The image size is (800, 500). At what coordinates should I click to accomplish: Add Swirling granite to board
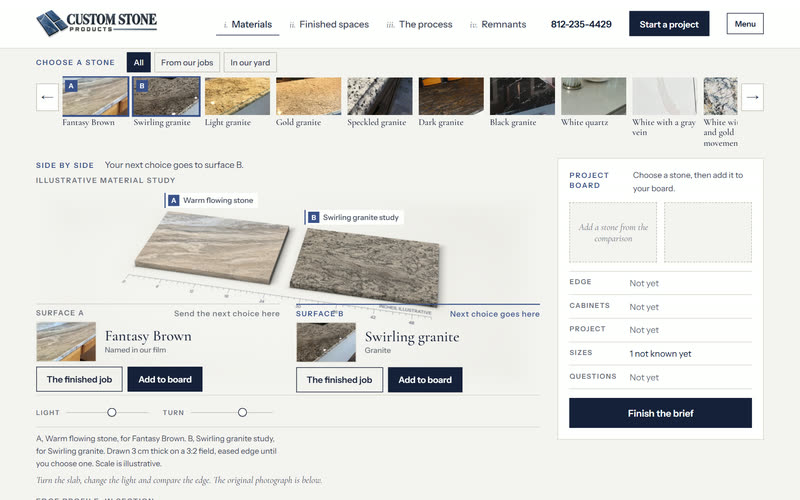pyautogui.click(x=425, y=380)
